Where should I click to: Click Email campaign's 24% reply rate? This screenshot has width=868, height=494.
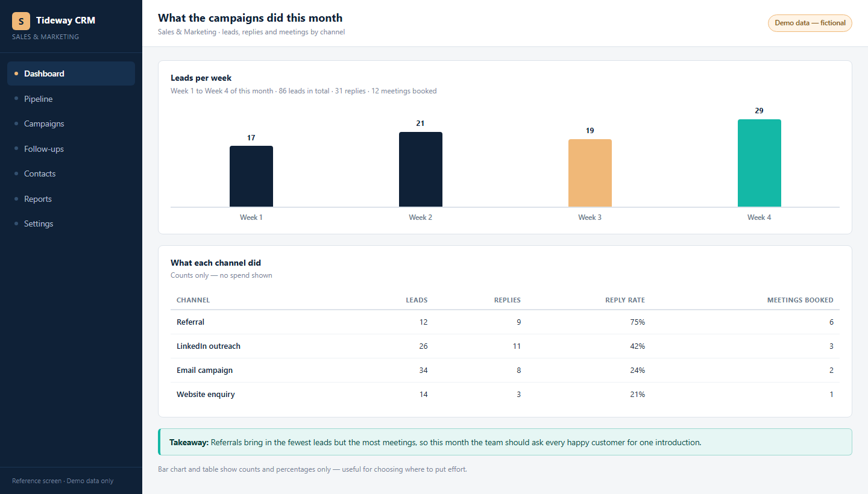click(x=637, y=370)
